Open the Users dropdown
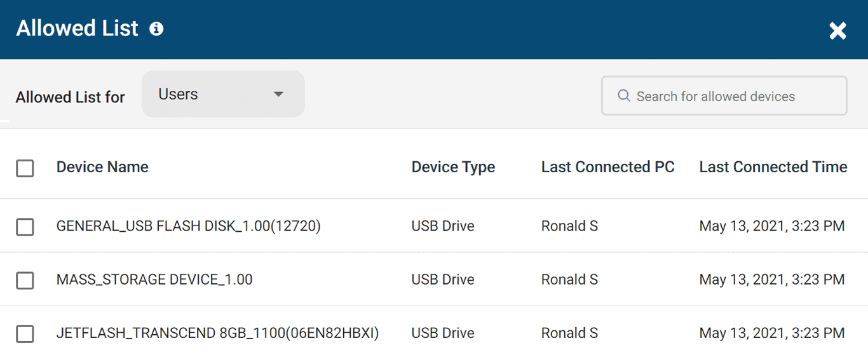 pyautogui.click(x=222, y=94)
